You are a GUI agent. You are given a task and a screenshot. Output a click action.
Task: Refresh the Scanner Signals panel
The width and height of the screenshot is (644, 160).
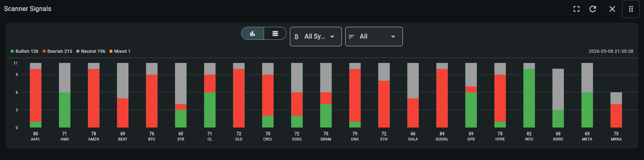(593, 9)
